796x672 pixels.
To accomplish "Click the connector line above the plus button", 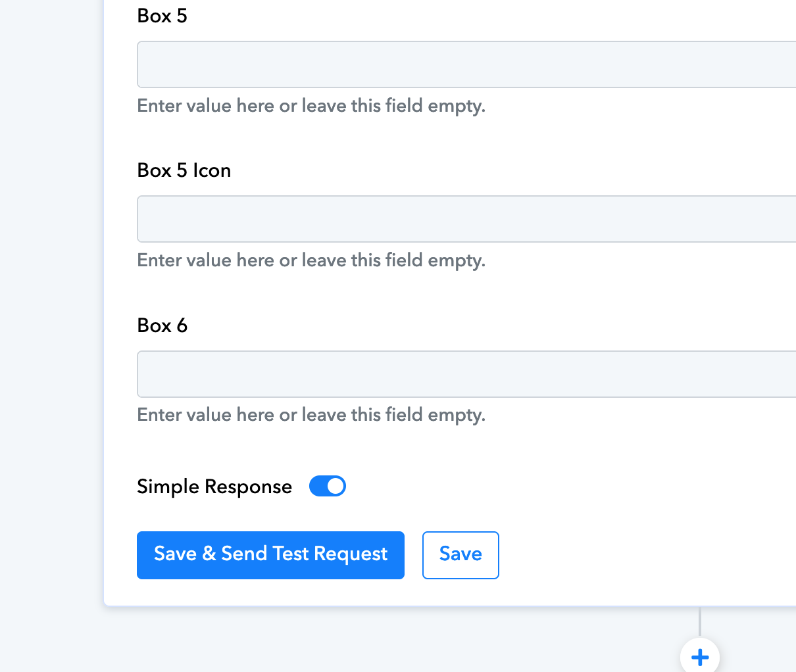I will click(700, 621).
